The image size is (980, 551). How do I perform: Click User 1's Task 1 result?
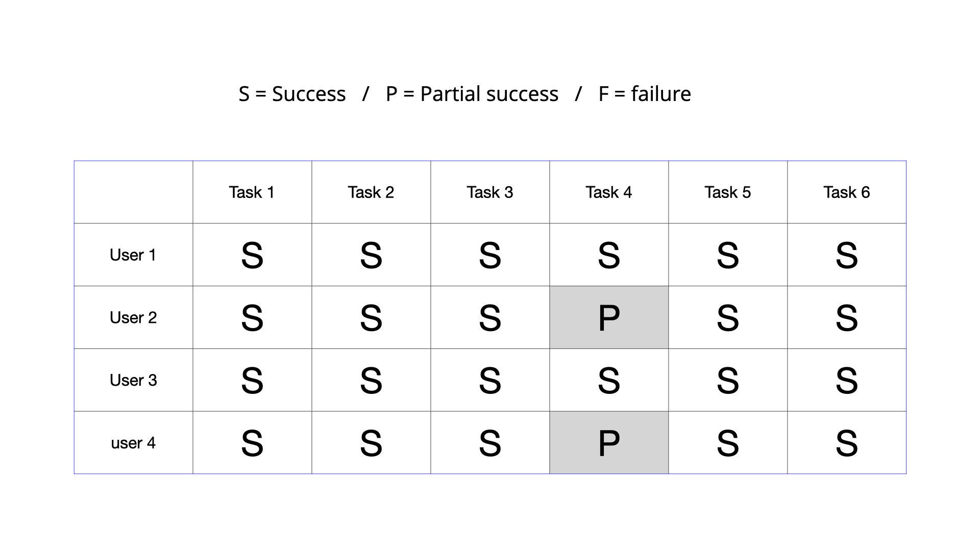coord(252,255)
